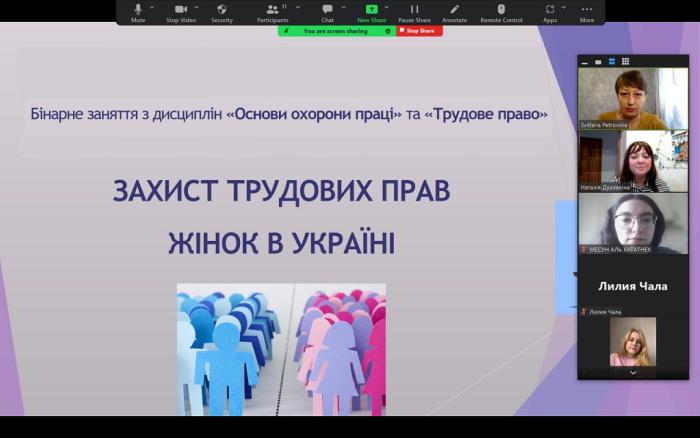700x438 pixels.
Task: Click green shield icon in sharing bar
Action: [388, 31]
